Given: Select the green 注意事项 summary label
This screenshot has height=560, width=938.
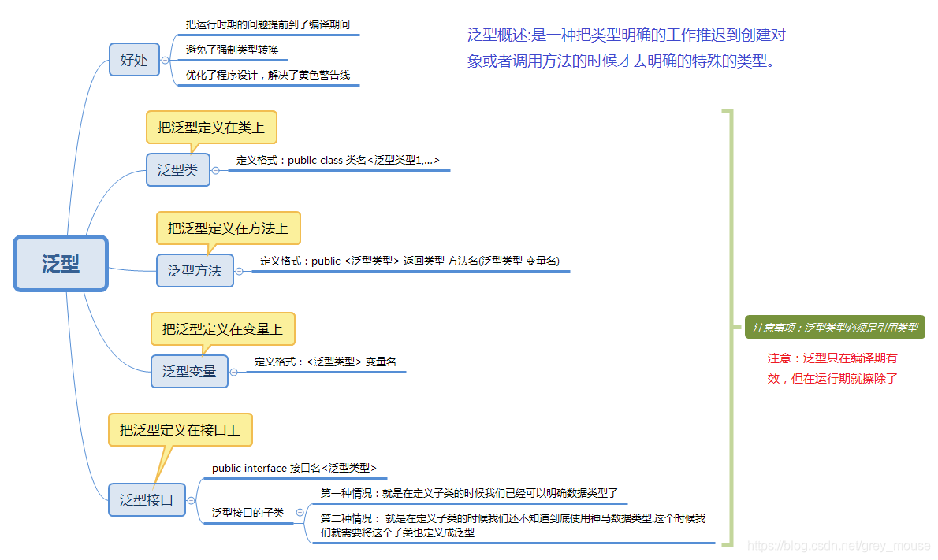Looking at the screenshot, I should [835, 328].
